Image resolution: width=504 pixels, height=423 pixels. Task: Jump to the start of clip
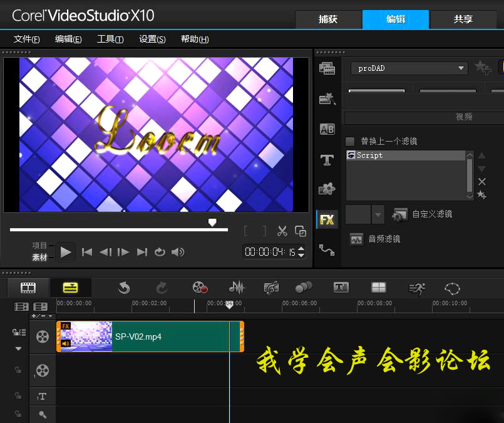[87, 252]
